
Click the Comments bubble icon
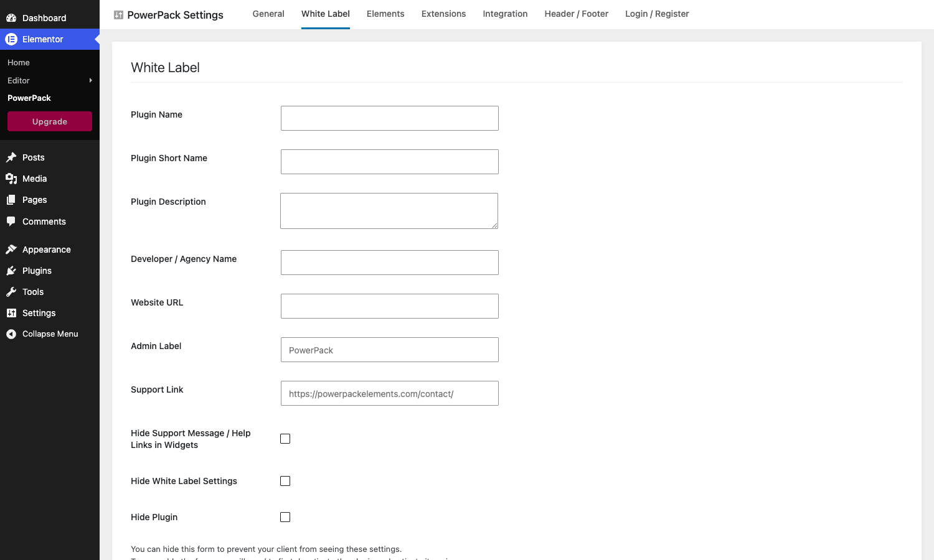point(11,222)
